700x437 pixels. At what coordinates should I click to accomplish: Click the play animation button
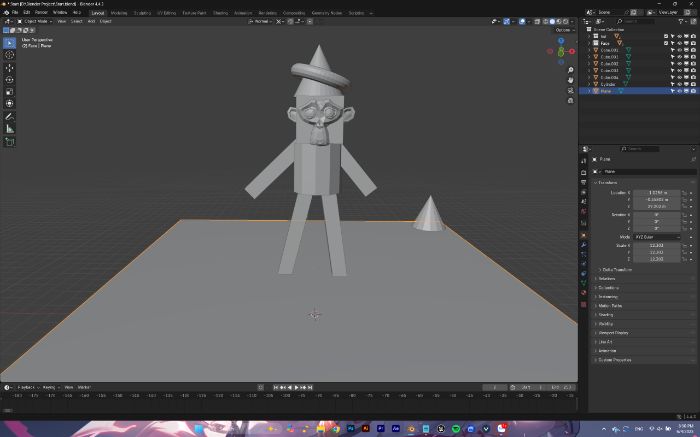tap(296, 387)
